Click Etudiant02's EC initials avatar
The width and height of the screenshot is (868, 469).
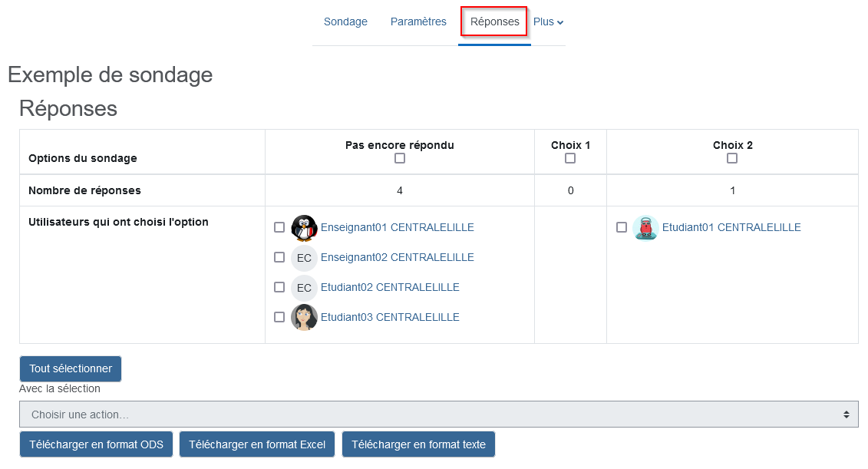point(304,287)
